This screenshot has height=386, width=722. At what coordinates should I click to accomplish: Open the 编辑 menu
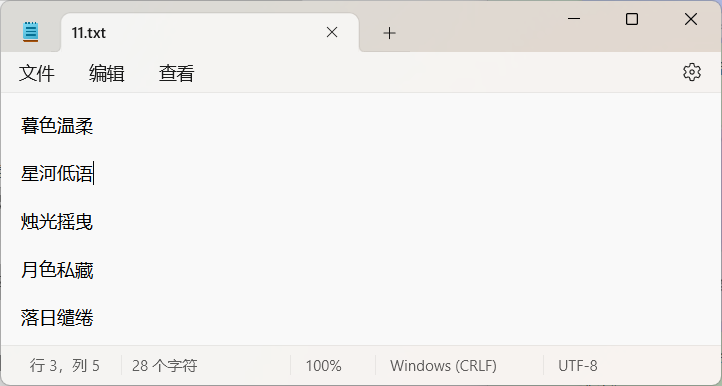coord(106,73)
